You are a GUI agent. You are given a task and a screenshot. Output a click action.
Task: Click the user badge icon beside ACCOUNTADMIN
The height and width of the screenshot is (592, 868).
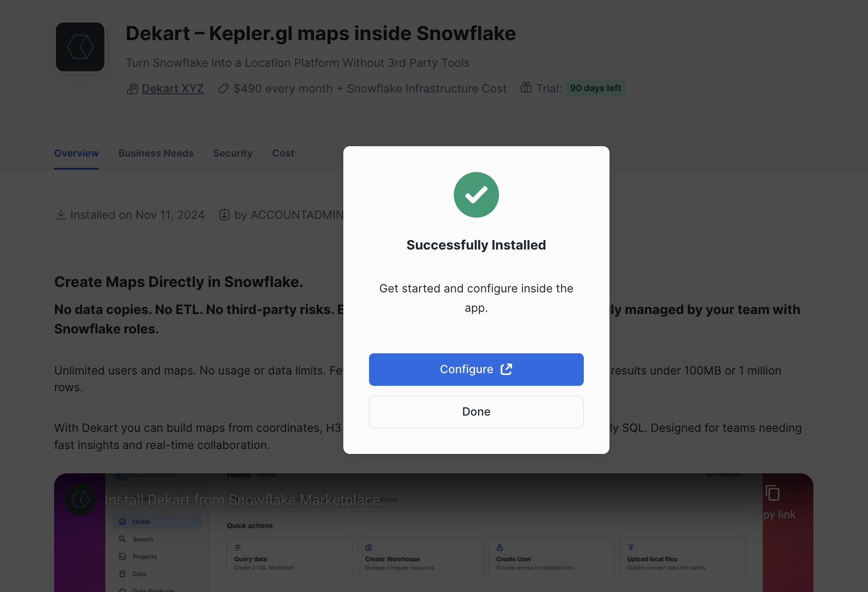(224, 215)
